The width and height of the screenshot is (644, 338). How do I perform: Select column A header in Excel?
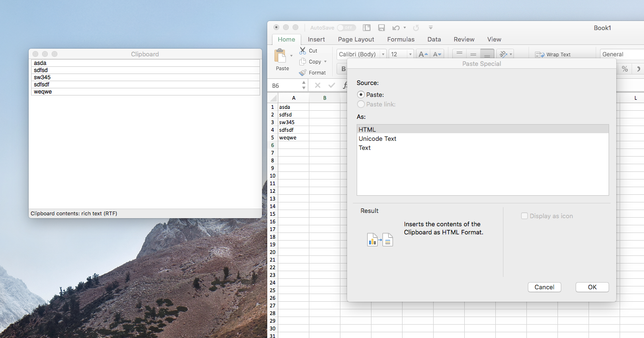tap(294, 98)
